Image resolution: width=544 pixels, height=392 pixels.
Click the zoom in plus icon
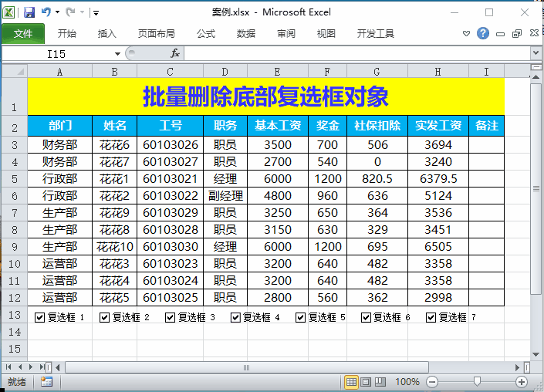(522, 382)
